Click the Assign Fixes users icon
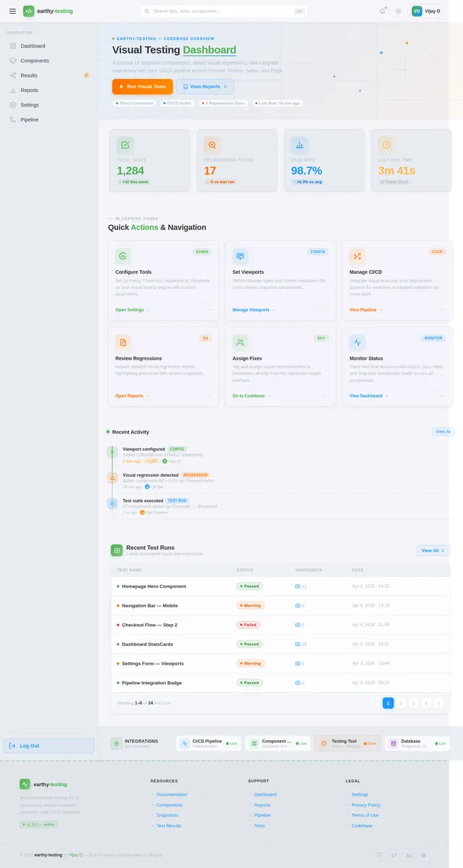 [240, 342]
